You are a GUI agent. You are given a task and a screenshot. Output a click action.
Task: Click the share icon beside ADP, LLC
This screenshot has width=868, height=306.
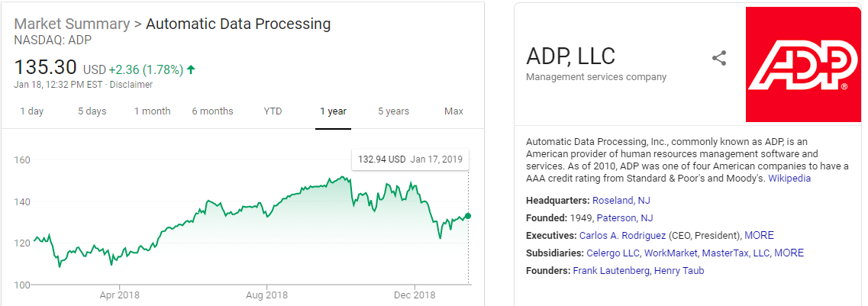pyautogui.click(x=718, y=58)
